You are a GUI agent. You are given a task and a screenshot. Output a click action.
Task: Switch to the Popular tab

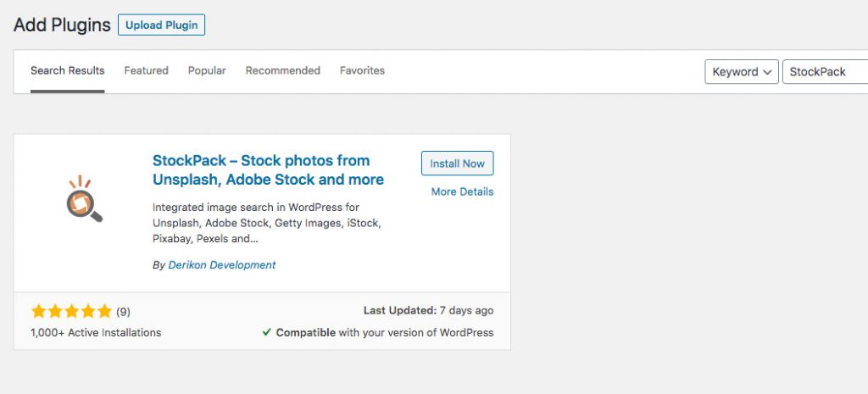(x=207, y=71)
